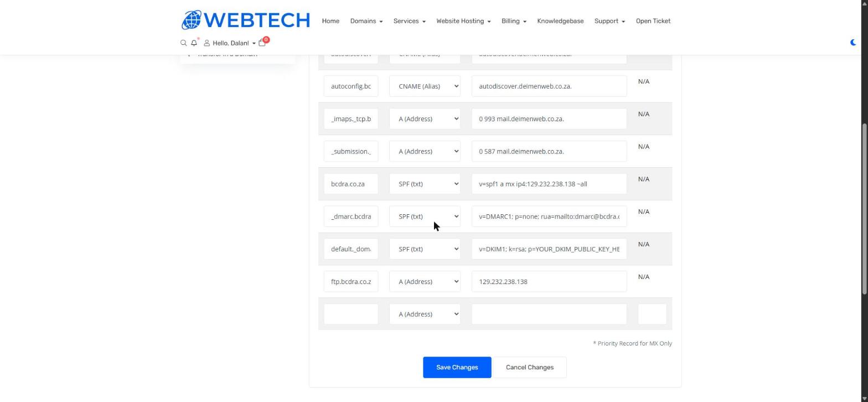Click the empty new address field

pos(549,315)
